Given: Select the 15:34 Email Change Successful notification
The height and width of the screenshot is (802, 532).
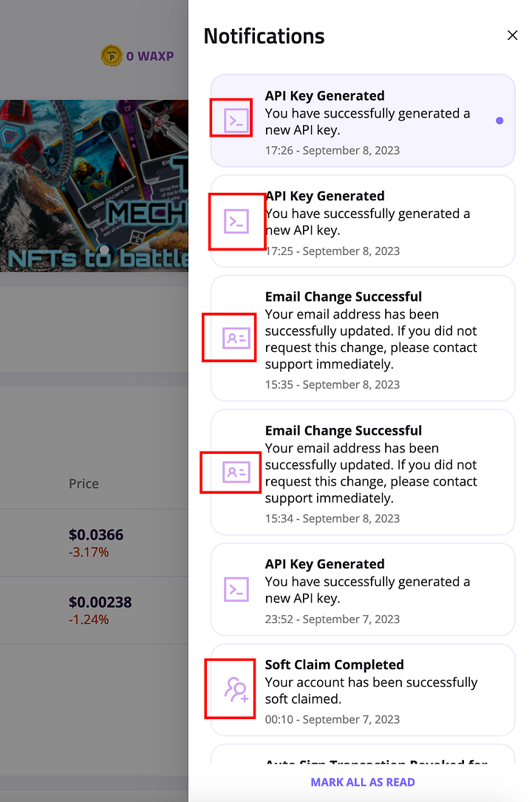Looking at the screenshot, I should (363, 472).
